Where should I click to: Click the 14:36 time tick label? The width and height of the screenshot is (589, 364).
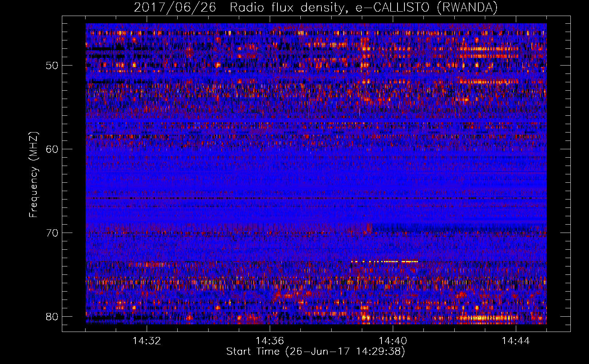tap(270, 341)
